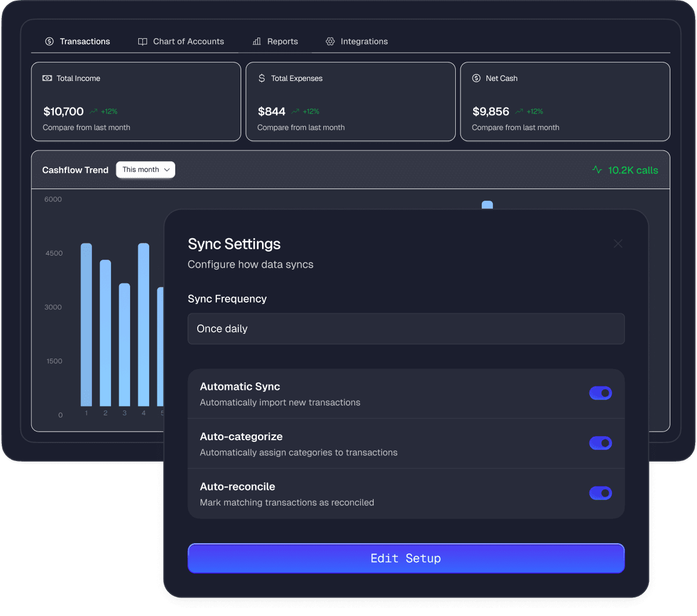Viewport: 697px width, 616px height.
Task: Click the banknote icon on the Total Income card
Action: 47,78
